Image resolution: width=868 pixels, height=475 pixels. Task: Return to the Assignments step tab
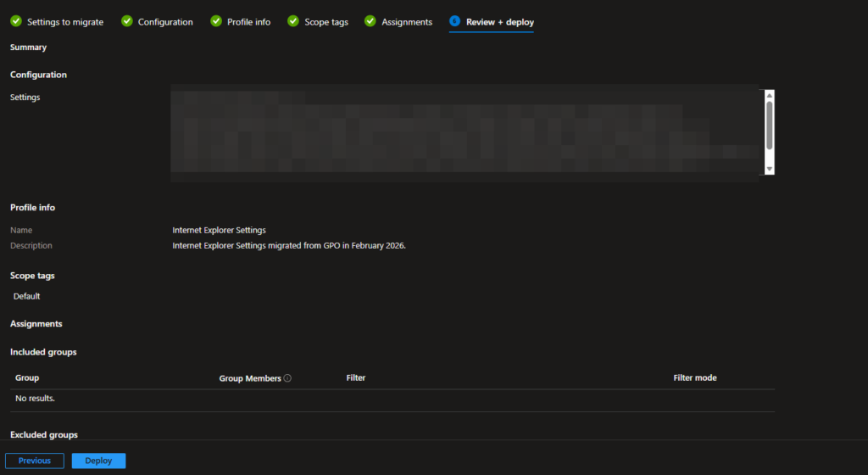(x=407, y=22)
